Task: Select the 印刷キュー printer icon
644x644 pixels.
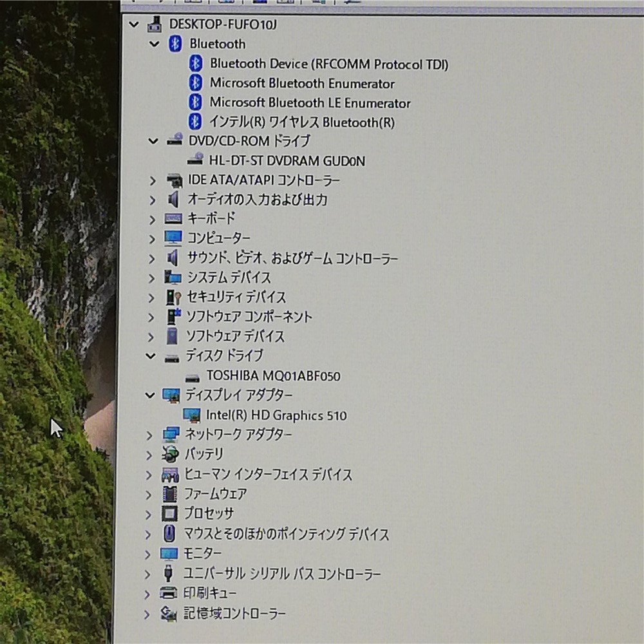Action: 168,593
